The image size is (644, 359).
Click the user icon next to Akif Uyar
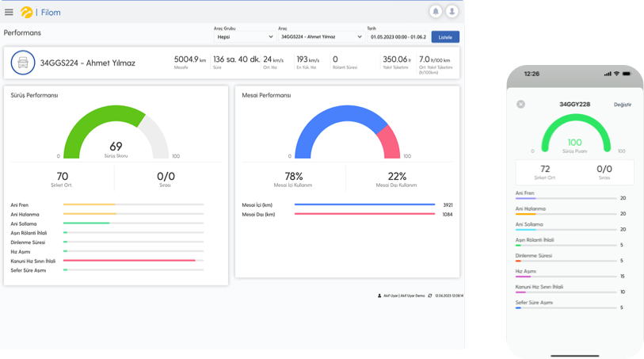[379, 295]
